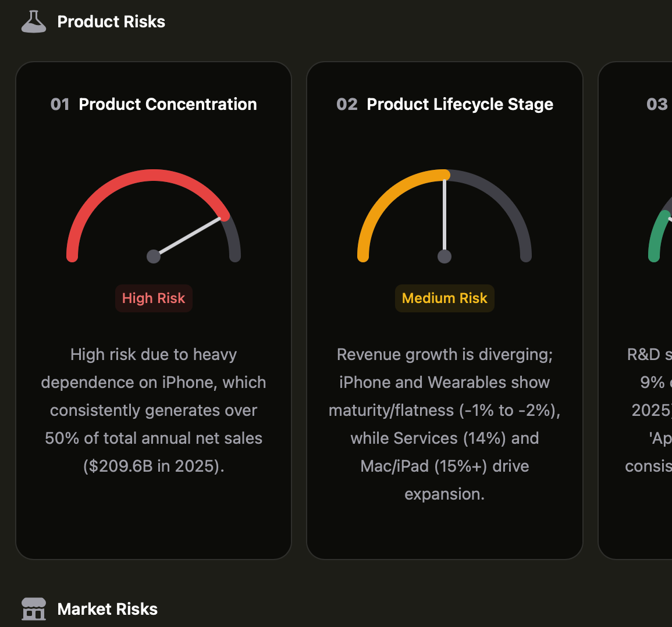Select the Product Risks section heading

111,22
